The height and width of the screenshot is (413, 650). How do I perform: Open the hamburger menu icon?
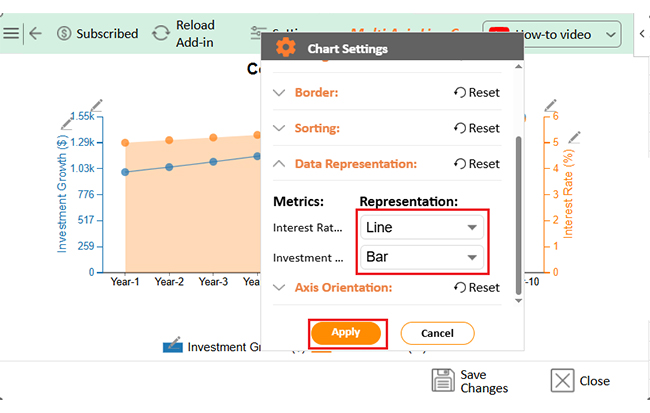pos(11,33)
